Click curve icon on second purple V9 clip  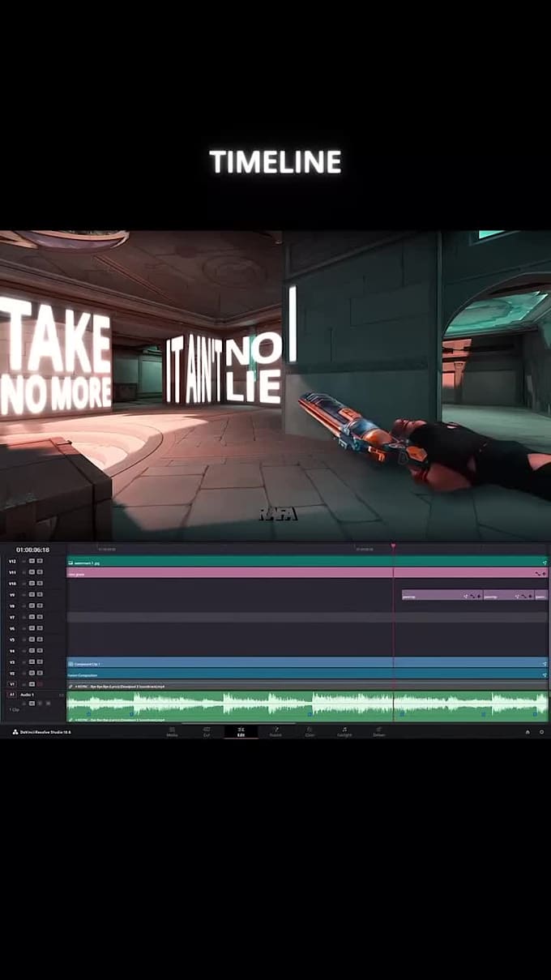[523, 596]
